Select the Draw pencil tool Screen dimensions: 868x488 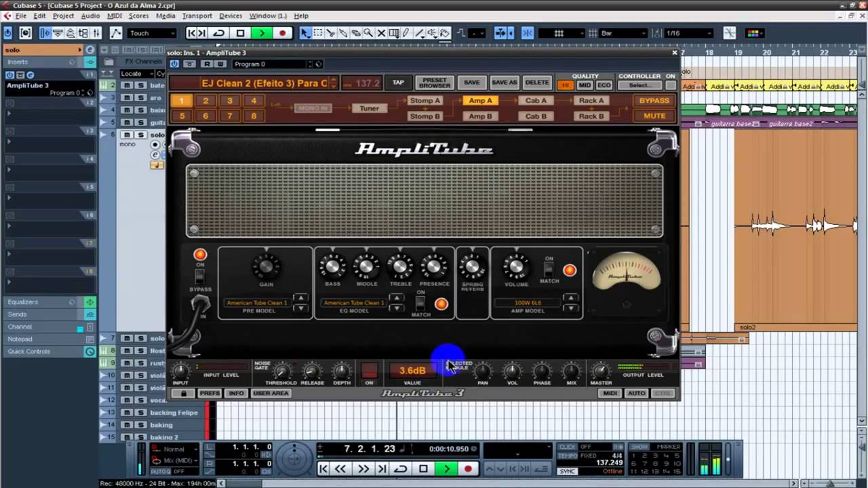pos(406,33)
